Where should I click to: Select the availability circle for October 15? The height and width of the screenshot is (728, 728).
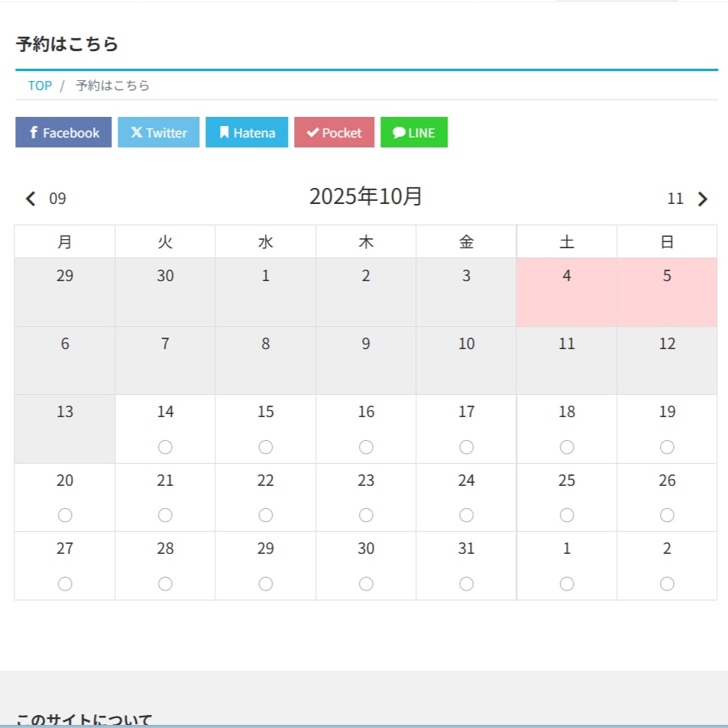click(266, 447)
